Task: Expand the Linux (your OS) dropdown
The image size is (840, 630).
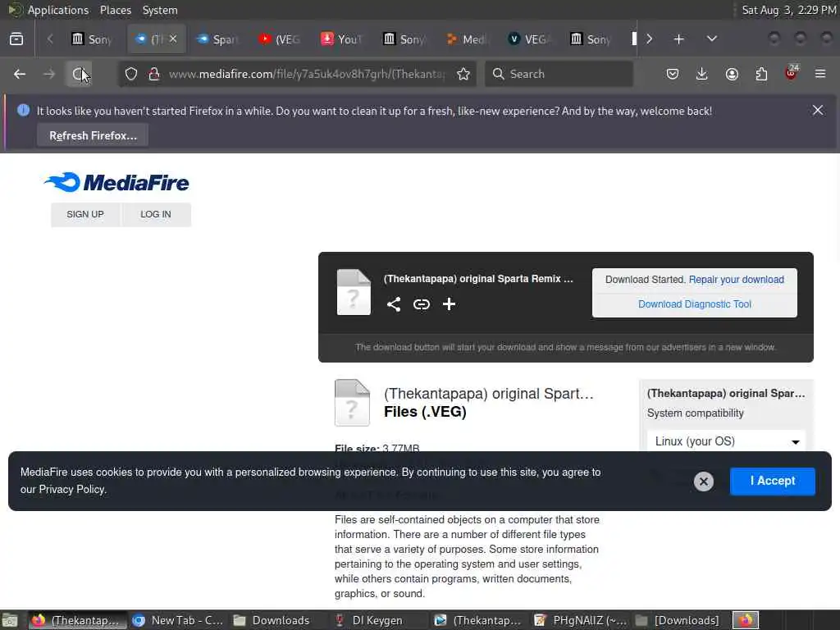Action: (x=726, y=441)
